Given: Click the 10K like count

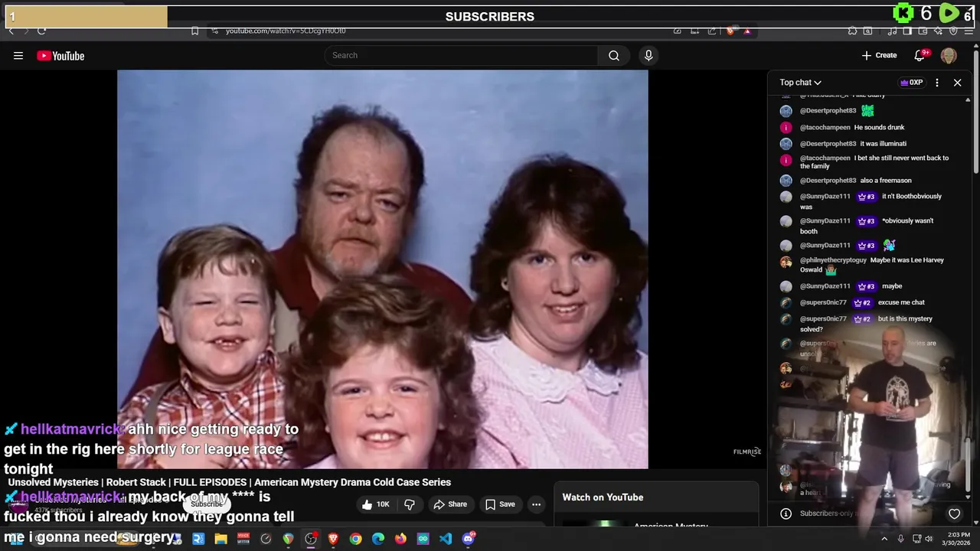Looking at the screenshot, I should click(383, 504).
